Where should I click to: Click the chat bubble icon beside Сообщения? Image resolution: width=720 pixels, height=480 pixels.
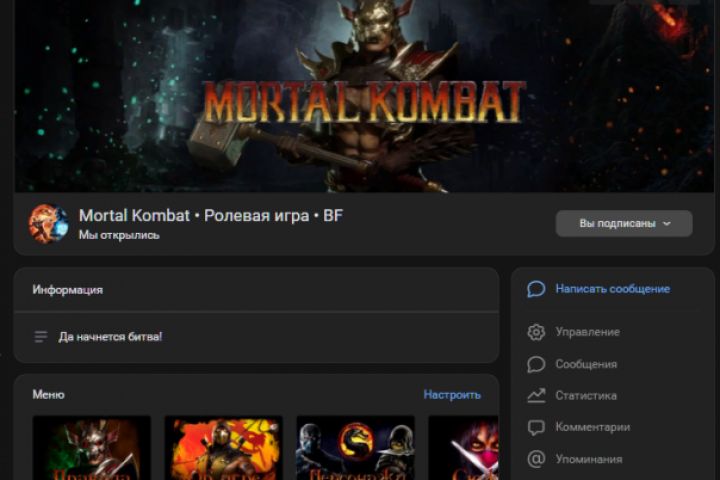pyautogui.click(x=536, y=364)
